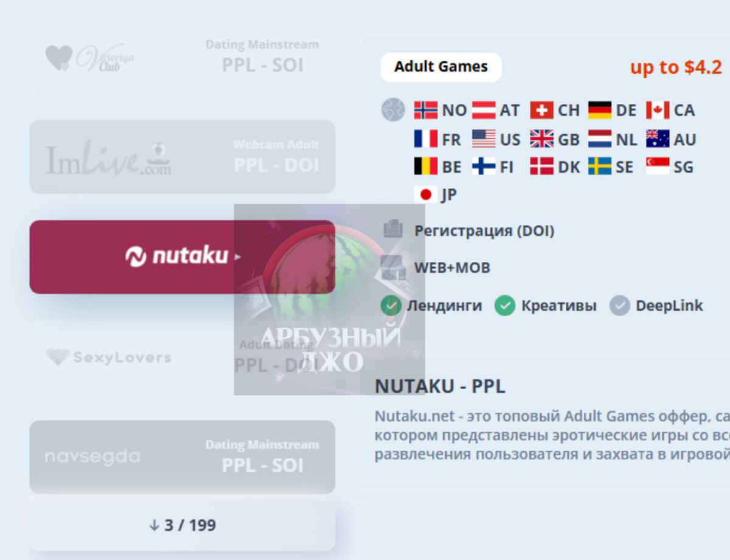Click the Norway flag NO

tap(426, 110)
